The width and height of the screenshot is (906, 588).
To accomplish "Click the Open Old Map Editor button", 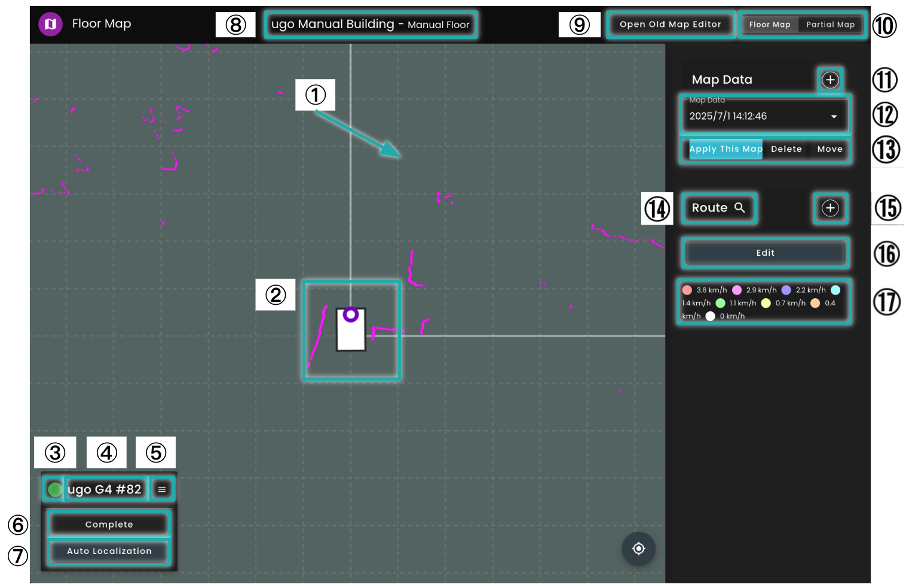I will (x=670, y=24).
